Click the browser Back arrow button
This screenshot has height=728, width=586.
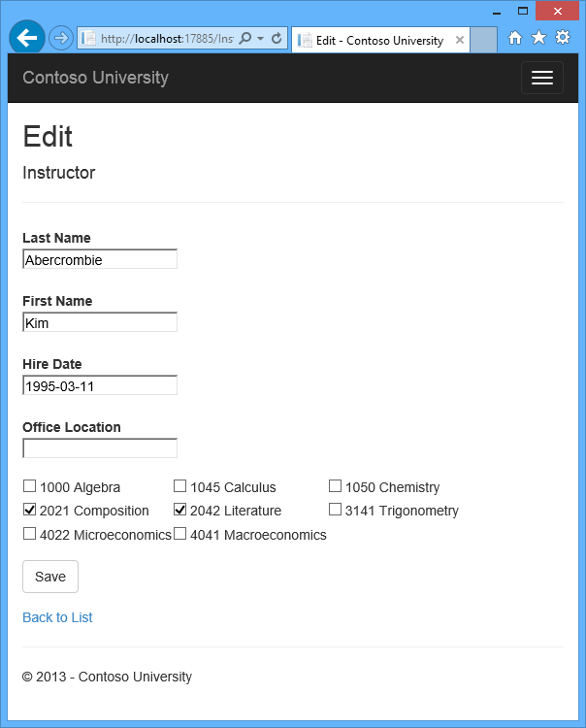[x=26, y=39]
